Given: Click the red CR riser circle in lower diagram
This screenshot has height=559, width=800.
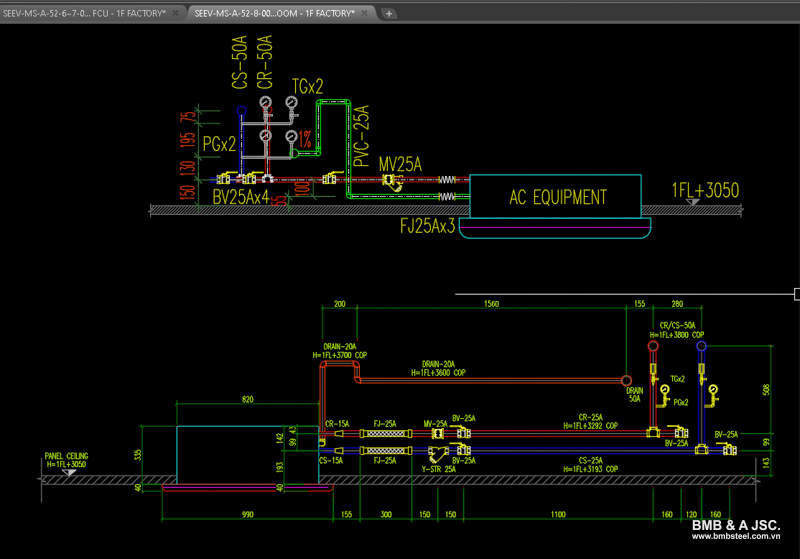Looking at the screenshot, I should [653, 346].
